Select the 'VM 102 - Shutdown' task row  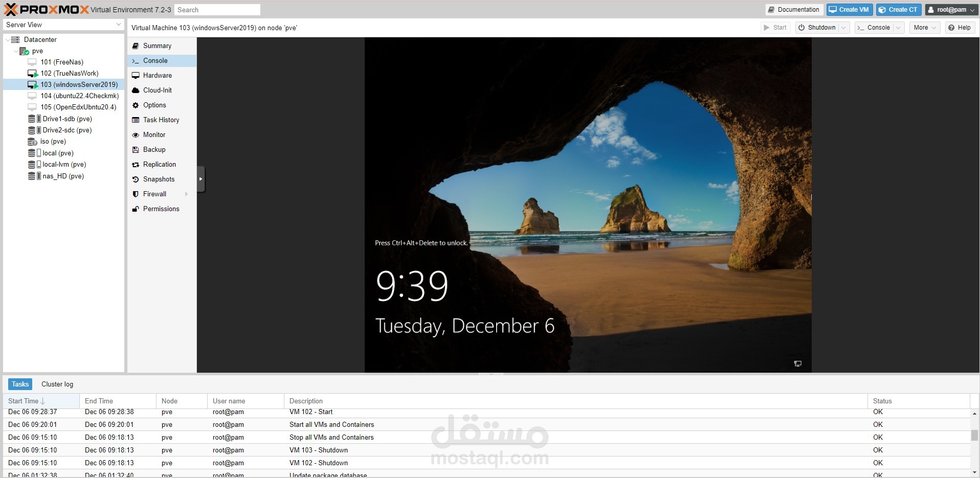486,463
